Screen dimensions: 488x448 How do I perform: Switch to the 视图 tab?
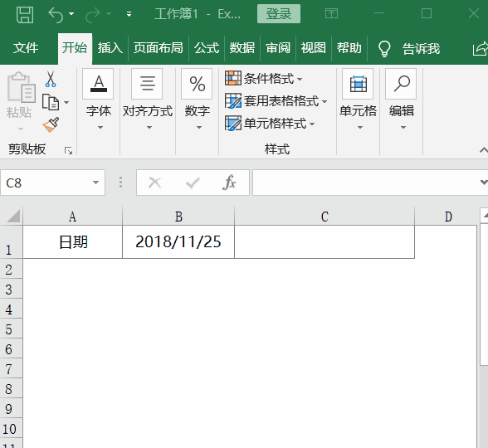(x=314, y=48)
